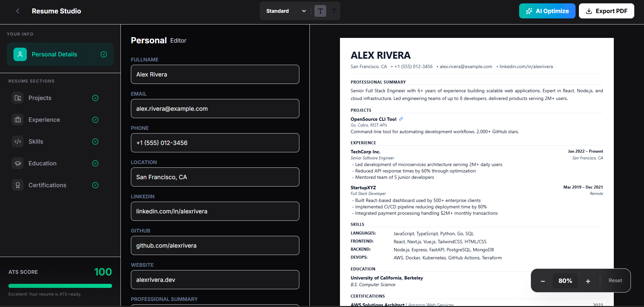Click the DEVOPS skills row label
The height and width of the screenshot is (307, 644).
tap(359, 257)
